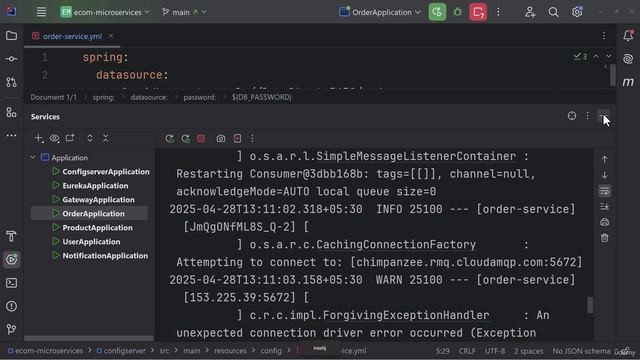The width and height of the screenshot is (640, 360).
Task: Click spring breadcrumb item
Action: [103, 97]
